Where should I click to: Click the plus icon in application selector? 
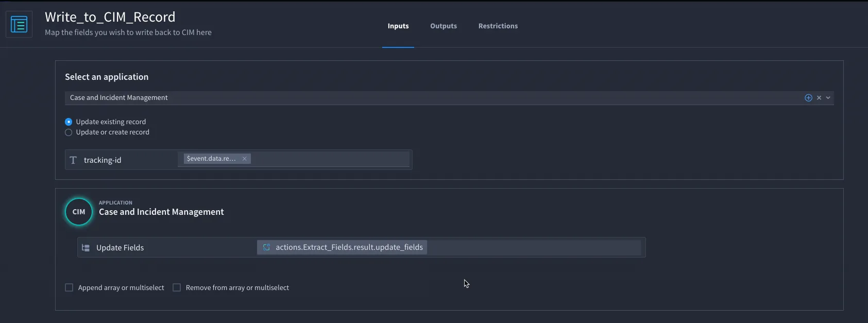coord(808,98)
